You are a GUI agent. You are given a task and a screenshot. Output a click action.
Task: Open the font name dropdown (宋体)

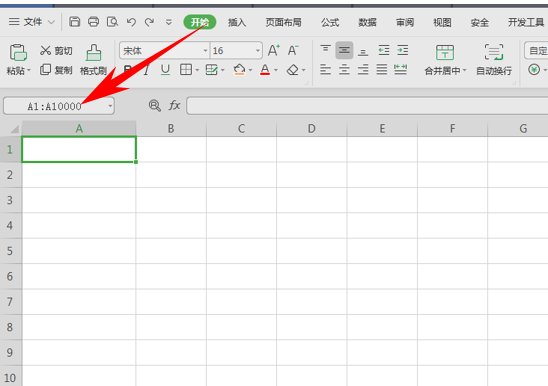pyautogui.click(x=205, y=51)
